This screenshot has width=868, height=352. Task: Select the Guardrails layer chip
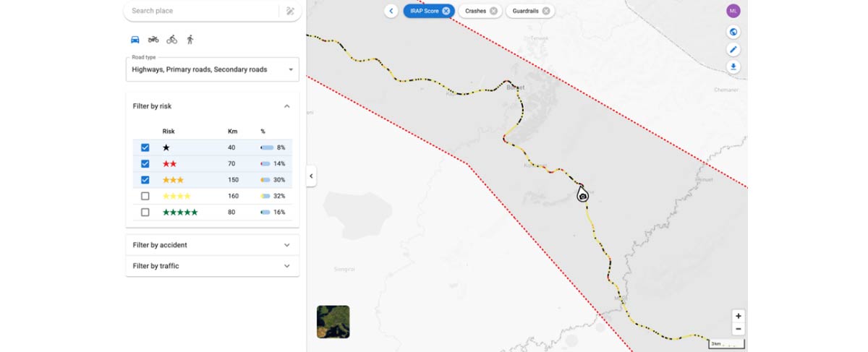point(526,11)
